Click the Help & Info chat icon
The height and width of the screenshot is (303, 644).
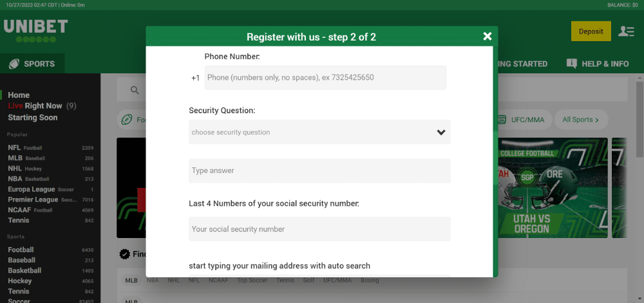(572, 64)
